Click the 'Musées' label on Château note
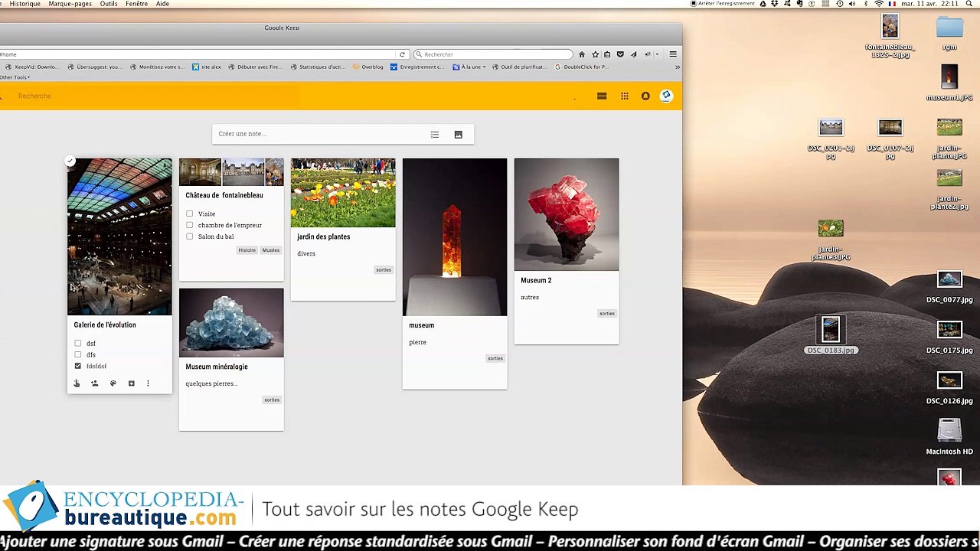The width and height of the screenshot is (980, 551). [x=271, y=250]
